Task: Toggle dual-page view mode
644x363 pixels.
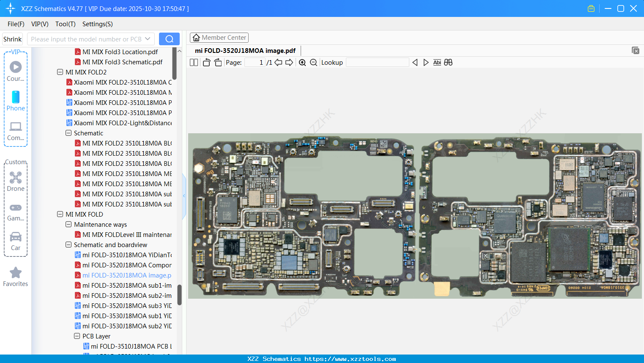Action: point(194,62)
